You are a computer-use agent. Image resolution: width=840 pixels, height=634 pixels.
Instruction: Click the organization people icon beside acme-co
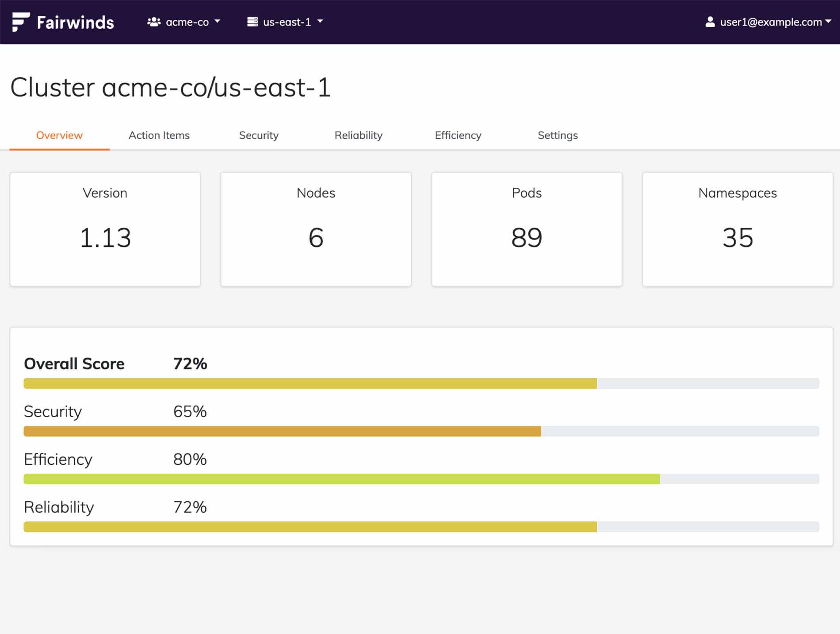(153, 22)
